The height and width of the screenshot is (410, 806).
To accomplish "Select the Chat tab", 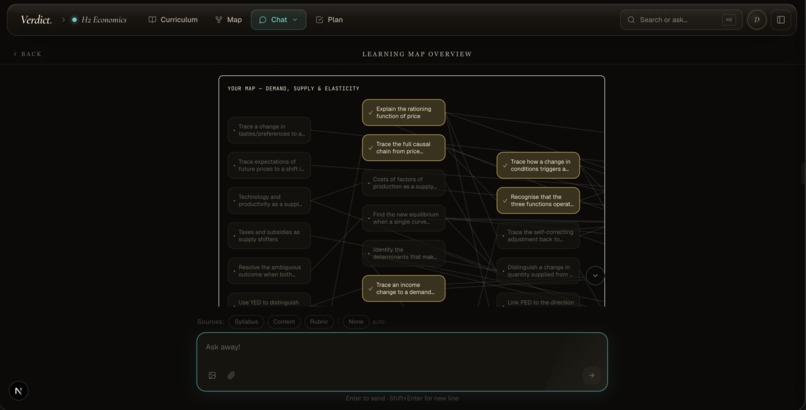I will pos(279,20).
